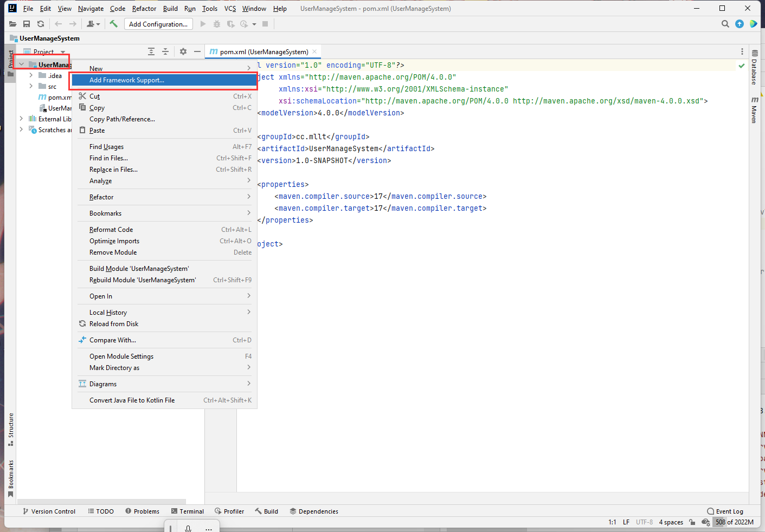
Task: Open the Event Log button
Action: [725, 511]
